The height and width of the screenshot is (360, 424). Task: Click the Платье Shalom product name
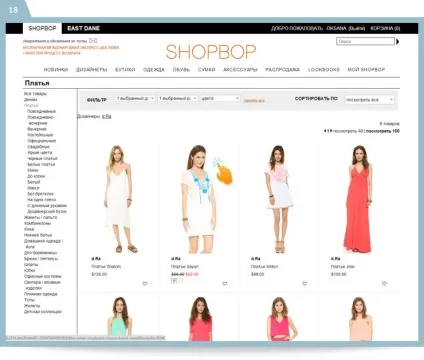(x=106, y=267)
